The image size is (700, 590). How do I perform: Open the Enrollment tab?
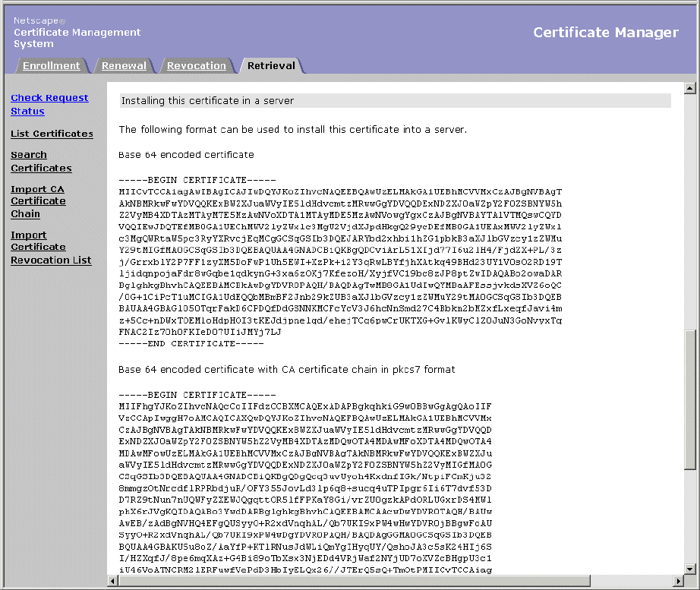[x=51, y=66]
